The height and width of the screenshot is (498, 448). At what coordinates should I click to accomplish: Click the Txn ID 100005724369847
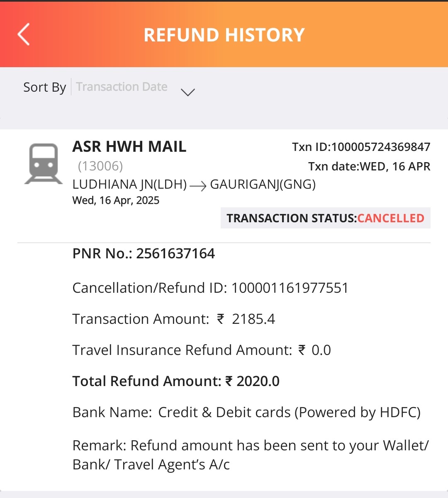[361, 147]
